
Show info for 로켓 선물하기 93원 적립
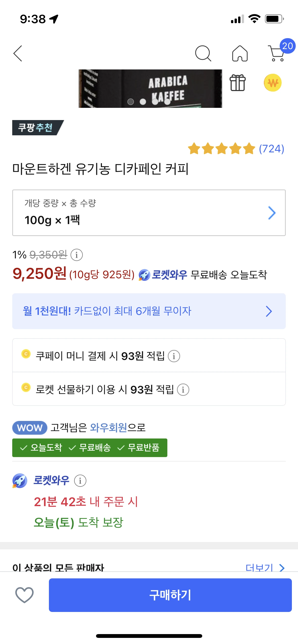coord(183,390)
